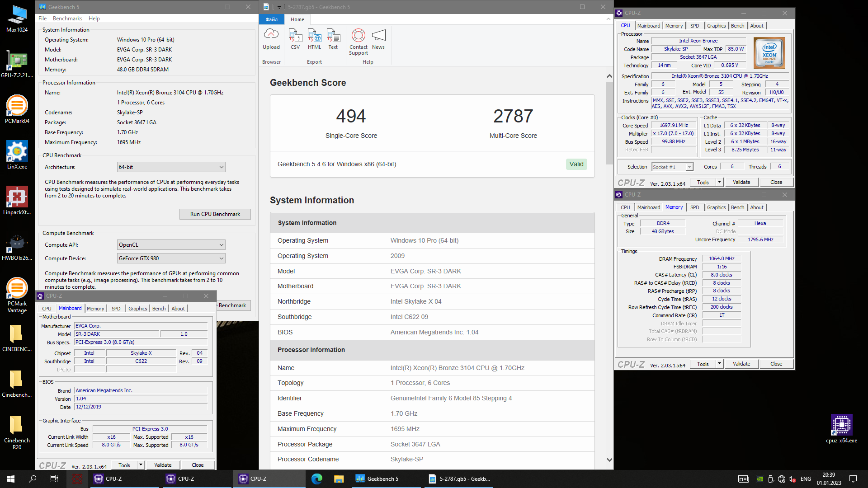Open File menu in Geekbench 5
The height and width of the screenshot is (488, 868).
(42, 19)
